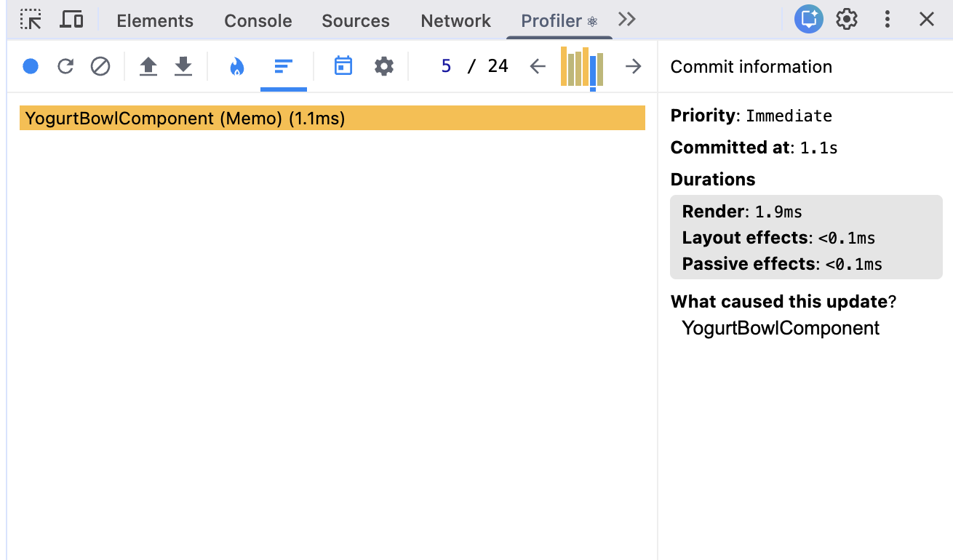Toggle the device toolbar icon
Viewport: 953px width, 560px height.
click(x=71, y=20)
